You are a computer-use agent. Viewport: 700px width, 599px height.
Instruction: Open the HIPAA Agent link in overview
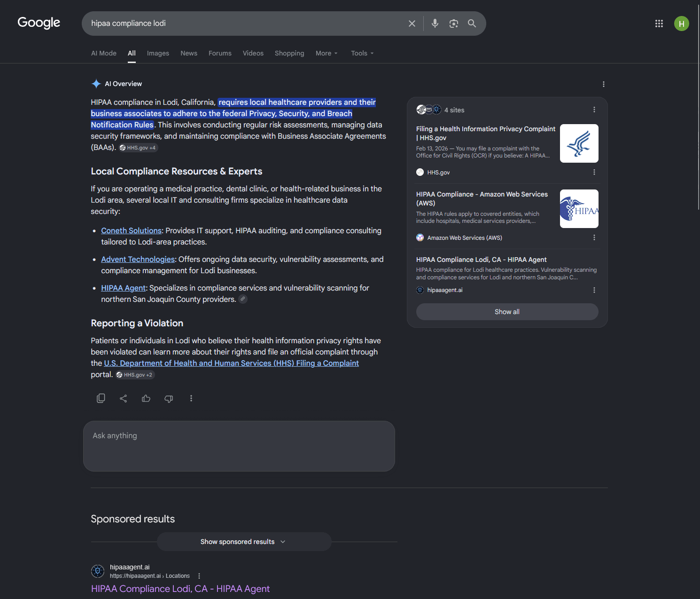pyautogui.click(x=123, y=288)
